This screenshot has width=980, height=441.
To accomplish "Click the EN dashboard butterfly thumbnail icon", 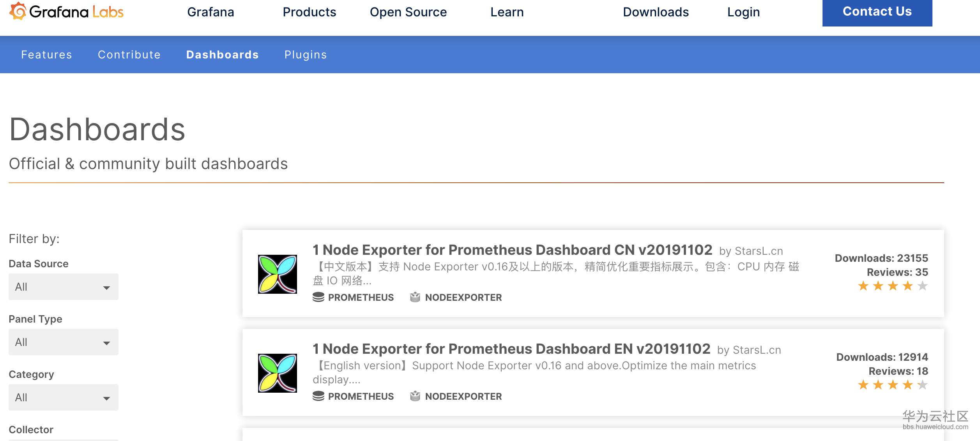I will point(277,373).
